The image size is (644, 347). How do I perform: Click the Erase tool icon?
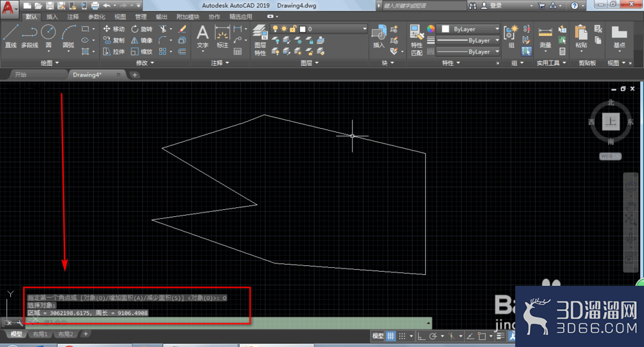(x=182, y=29)
